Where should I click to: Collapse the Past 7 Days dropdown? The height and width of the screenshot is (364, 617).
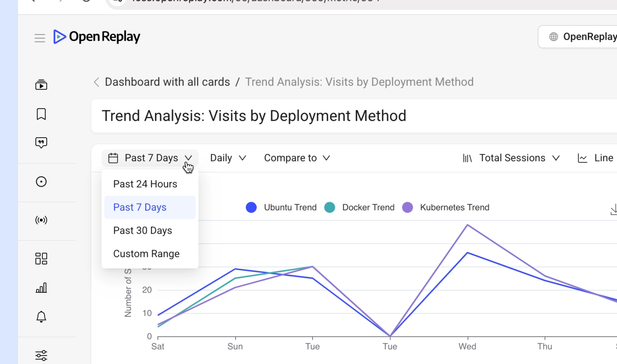point(150,158)
